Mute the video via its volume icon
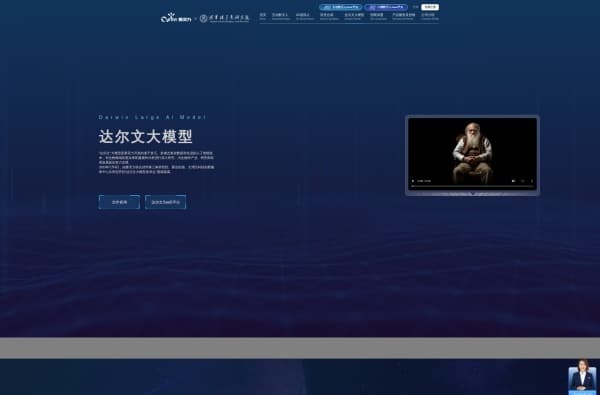 point(513,181)
